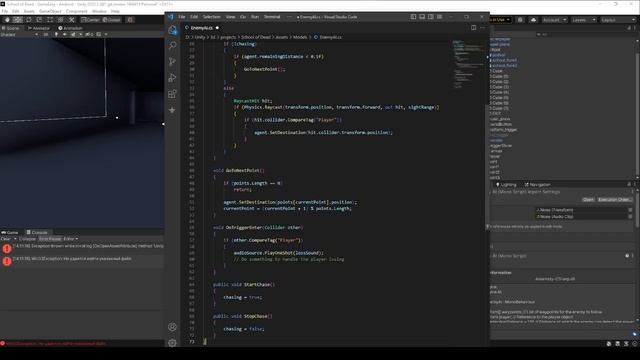Viewport: 640px width, 360px height.
Task: Toggle scene audio in Scene view toolbar
Action: point(64,35)
